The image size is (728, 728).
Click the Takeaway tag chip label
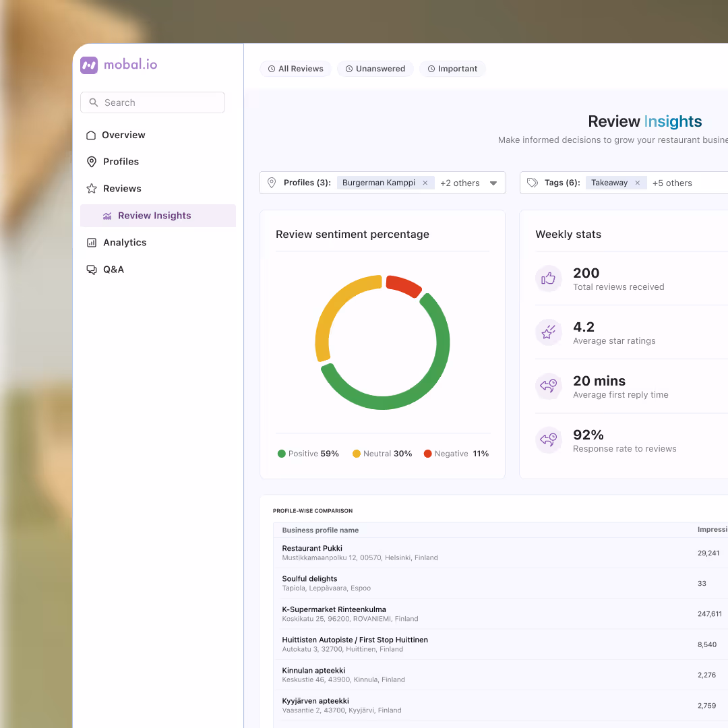(609, 183)
